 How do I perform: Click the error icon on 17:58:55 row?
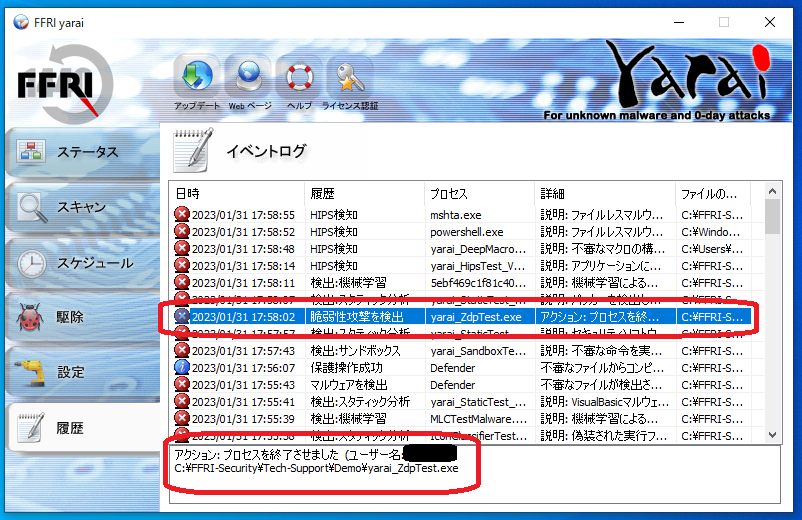coord(182,214)
